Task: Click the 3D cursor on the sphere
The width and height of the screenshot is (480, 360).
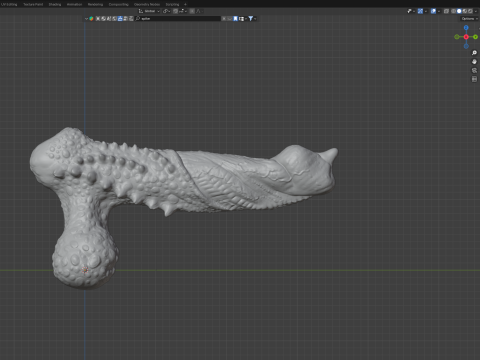Action: (x=85, y=270)
